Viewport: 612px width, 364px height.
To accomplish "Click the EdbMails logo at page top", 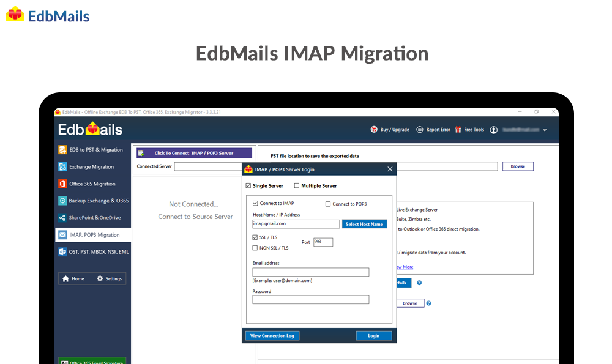I will 48,15.
